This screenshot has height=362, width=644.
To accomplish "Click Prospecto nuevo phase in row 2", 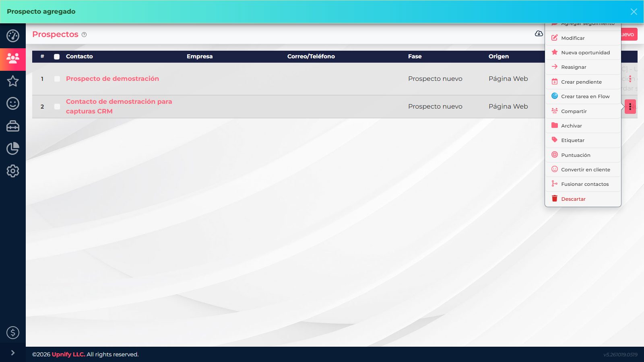I will (x=435, y=107).
